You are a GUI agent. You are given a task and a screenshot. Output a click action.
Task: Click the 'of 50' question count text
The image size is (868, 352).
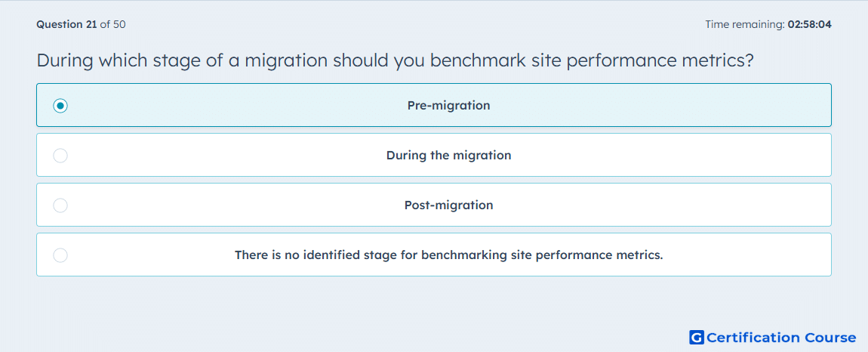(112, 24)
